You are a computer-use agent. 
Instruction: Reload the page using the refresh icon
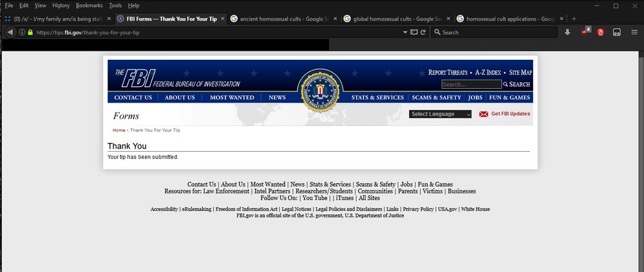pos(423,32)
